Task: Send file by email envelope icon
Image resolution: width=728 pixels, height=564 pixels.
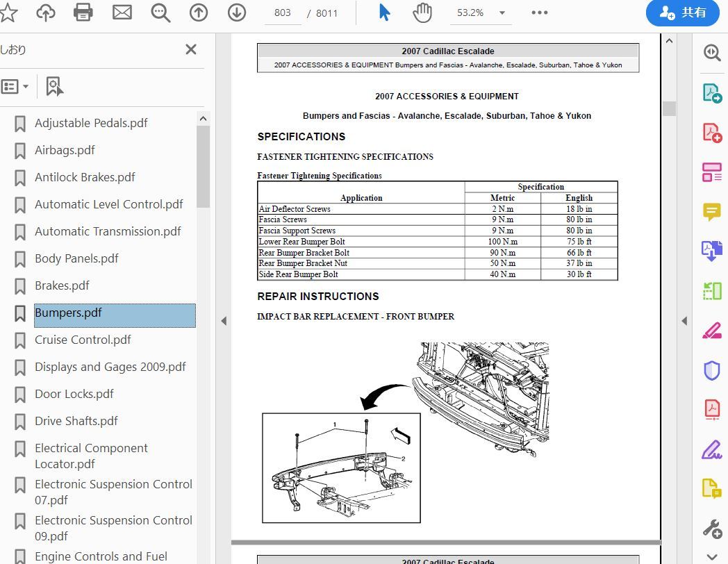Action: tap(122, 13)
